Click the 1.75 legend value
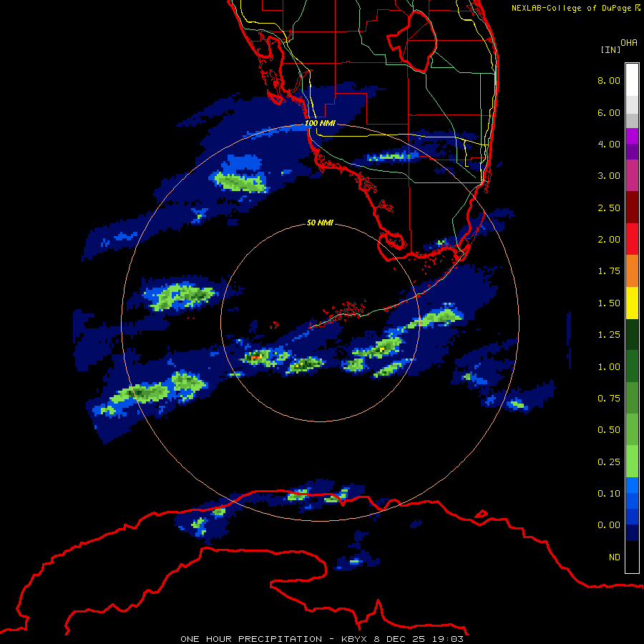This screenshot has height=644, width=644. coord(609,271)
